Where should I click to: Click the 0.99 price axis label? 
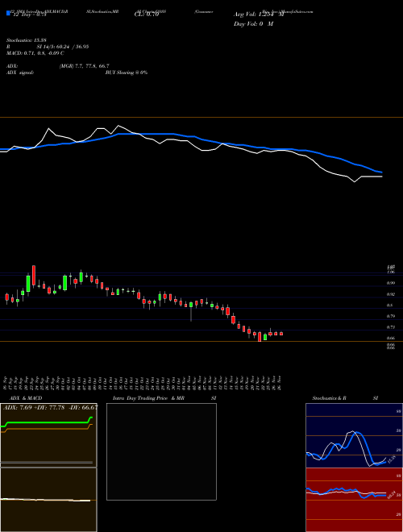tap(391, 283)
